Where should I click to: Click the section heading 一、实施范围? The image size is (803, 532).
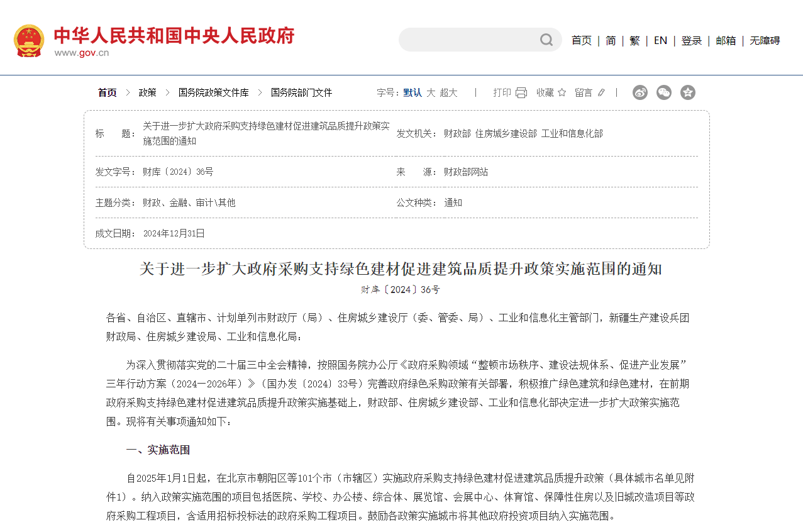point(158,450)
